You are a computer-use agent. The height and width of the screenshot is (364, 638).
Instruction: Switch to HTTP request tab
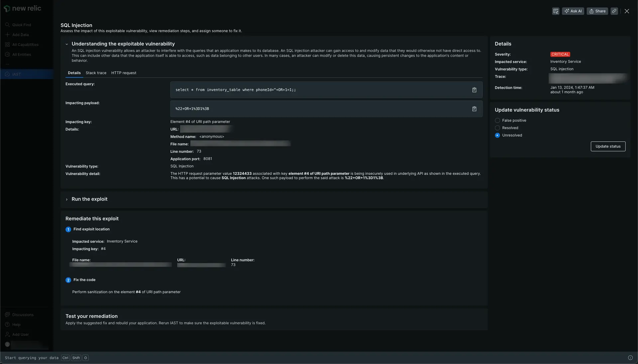(x=124, y=73)
